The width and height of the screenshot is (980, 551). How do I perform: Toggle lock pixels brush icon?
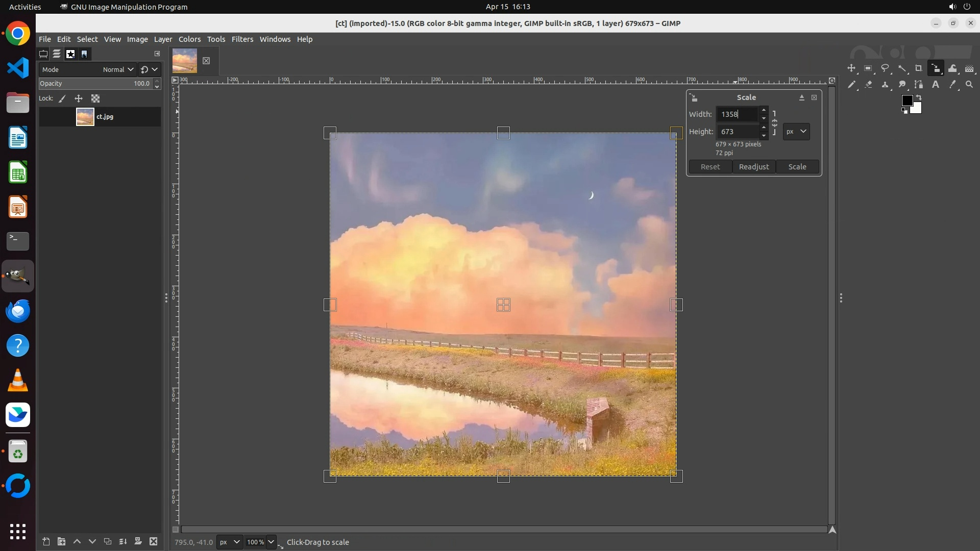[62, 98]
